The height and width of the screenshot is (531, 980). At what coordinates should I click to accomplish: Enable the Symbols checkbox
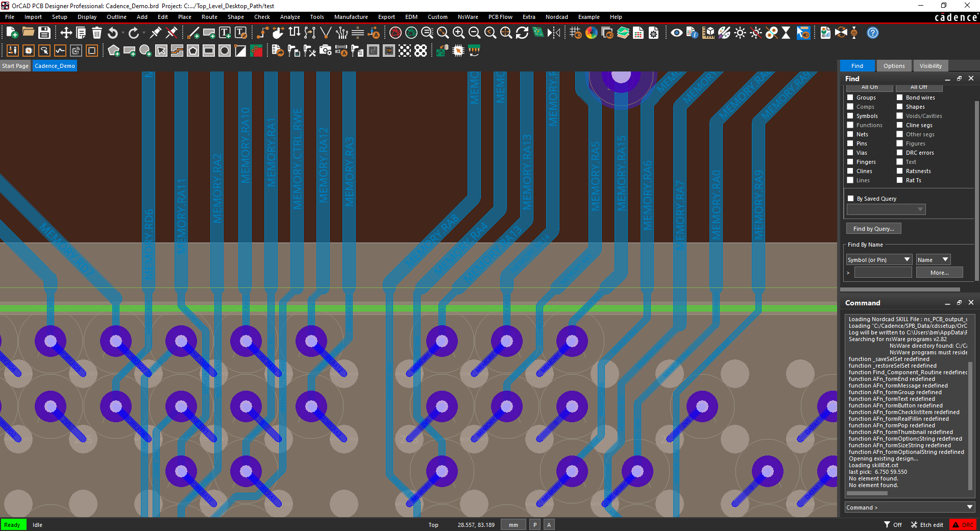pyautogui.click(x=850, y=116)
